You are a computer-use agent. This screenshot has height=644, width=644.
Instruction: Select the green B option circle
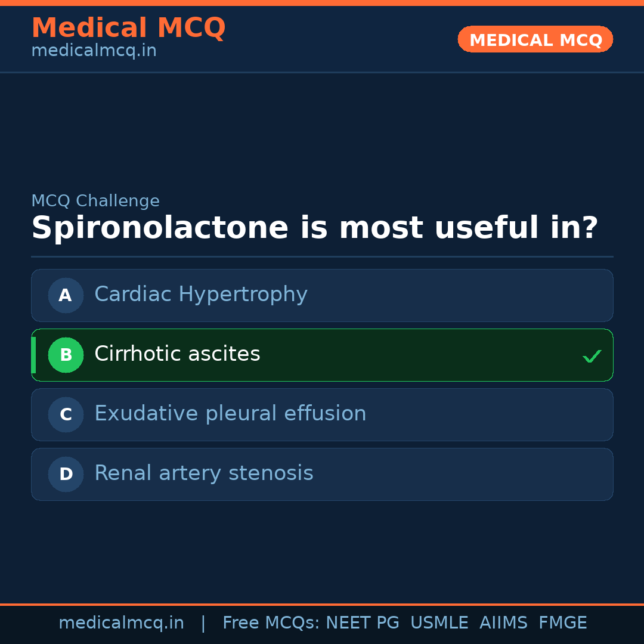click(66, 355)
